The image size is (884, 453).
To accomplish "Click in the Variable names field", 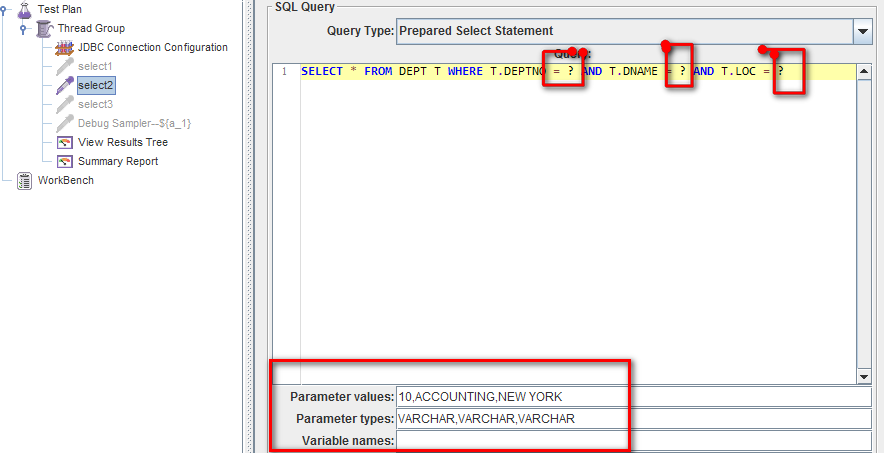I will pyautogui.click(x=634, y=440).
